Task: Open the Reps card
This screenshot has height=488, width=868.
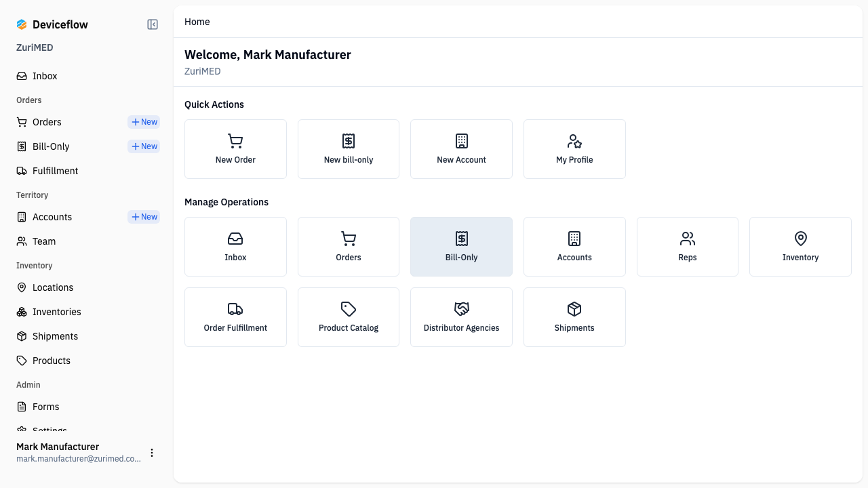Action: tap(688, 247)
